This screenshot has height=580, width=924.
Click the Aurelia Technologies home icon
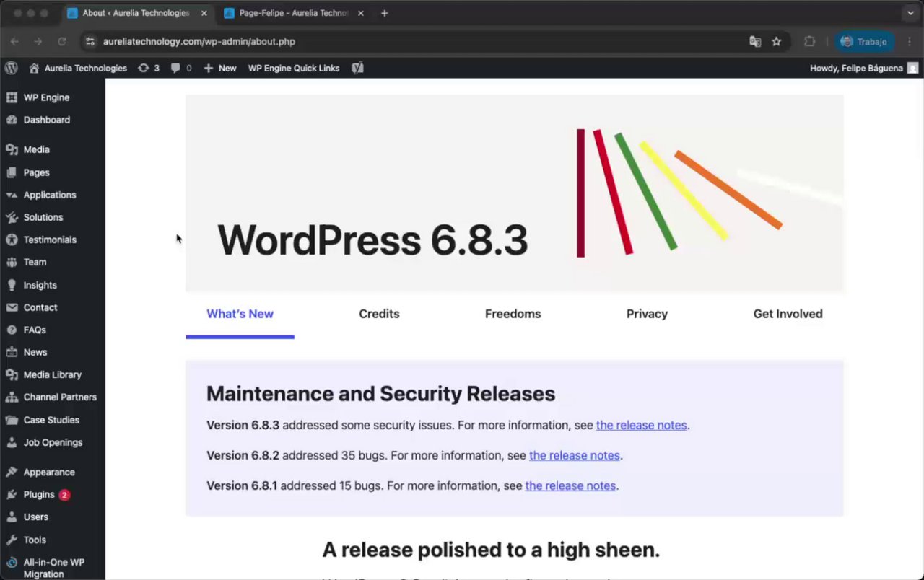point(34,68)
